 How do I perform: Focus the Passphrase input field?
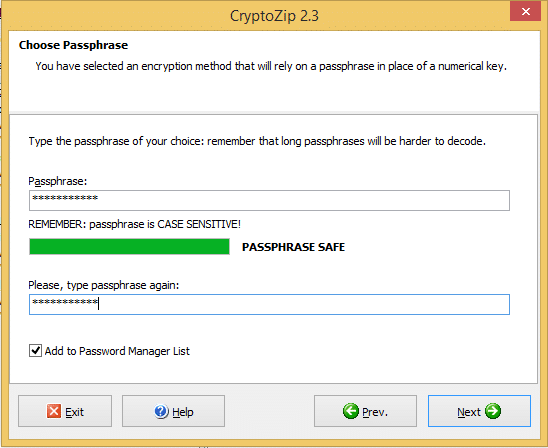pos(269,200)
